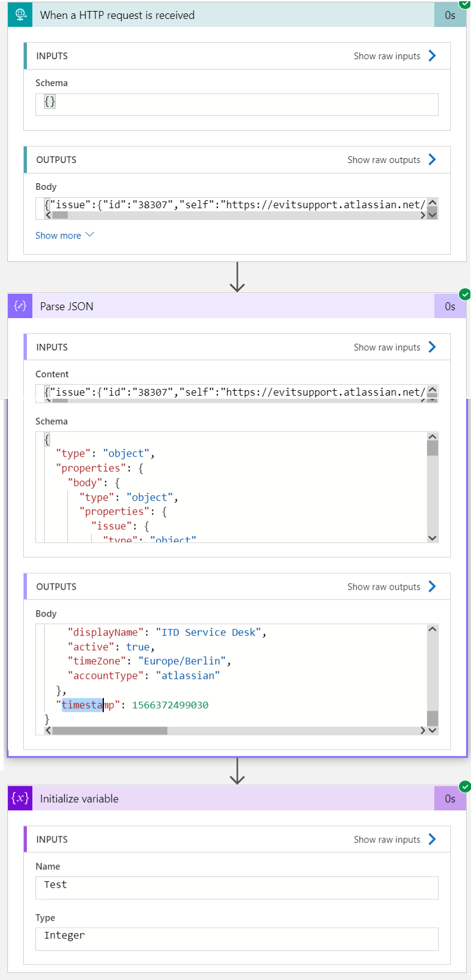
Task: Click the HTTP request trigger globe icon
Action: coord(20,14)
